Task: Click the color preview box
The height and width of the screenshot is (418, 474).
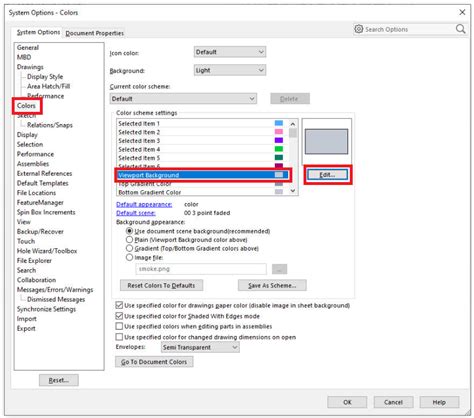Action: point(326,141)
